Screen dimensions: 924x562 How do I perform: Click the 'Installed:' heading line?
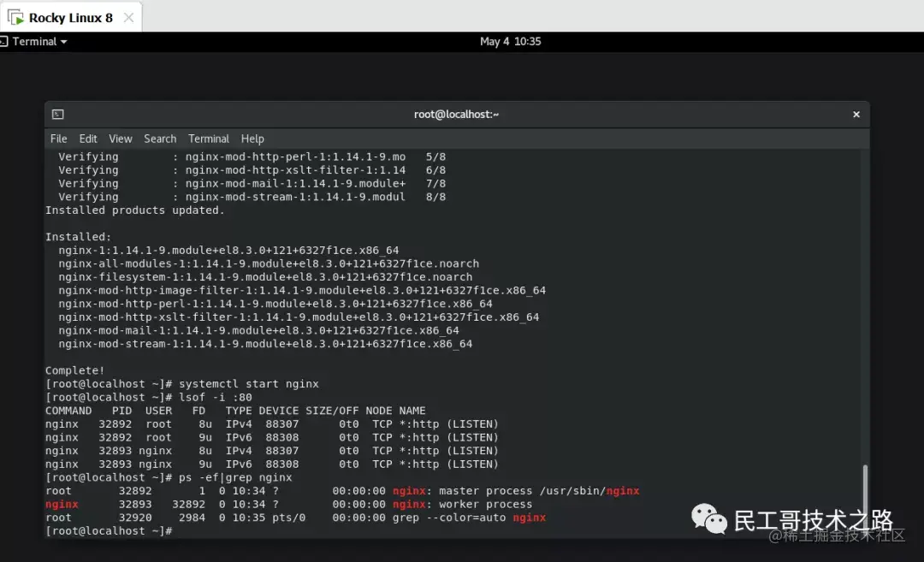pos(79,237)
